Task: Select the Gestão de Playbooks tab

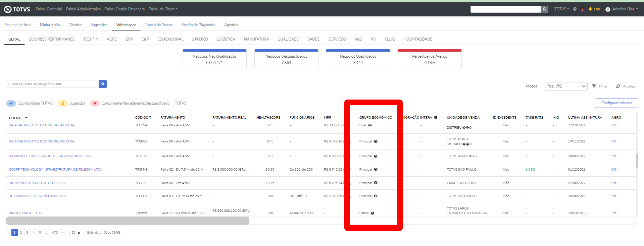Action: point(198,25)
